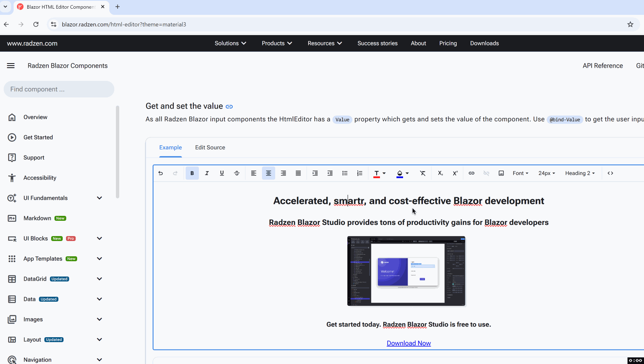The width and height of the screenshot is (644, 364).
Task: Remove text formatting
Action: tap(423, 173)
